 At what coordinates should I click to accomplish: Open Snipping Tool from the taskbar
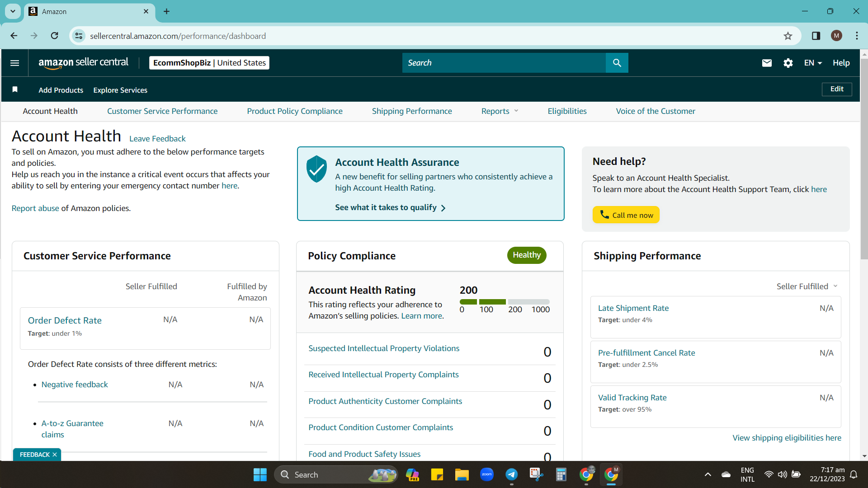click(x=536, y=474)
